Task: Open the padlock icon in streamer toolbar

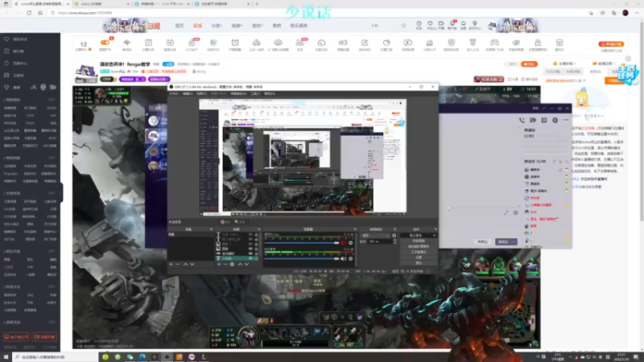Action: (538, 43)
